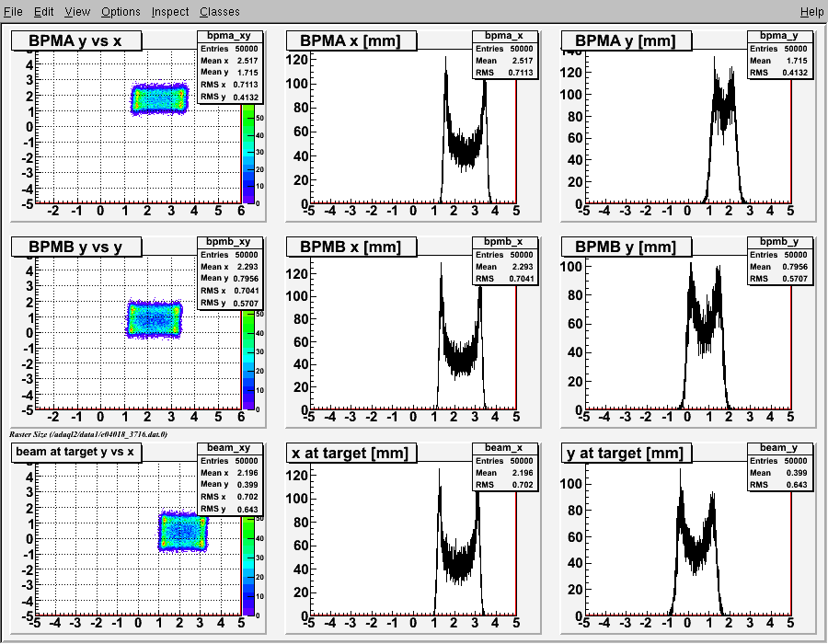Click 'RMS y 0.5707' in bpmb_xy stats
This screenshot has width=828, height=644.
230,303
